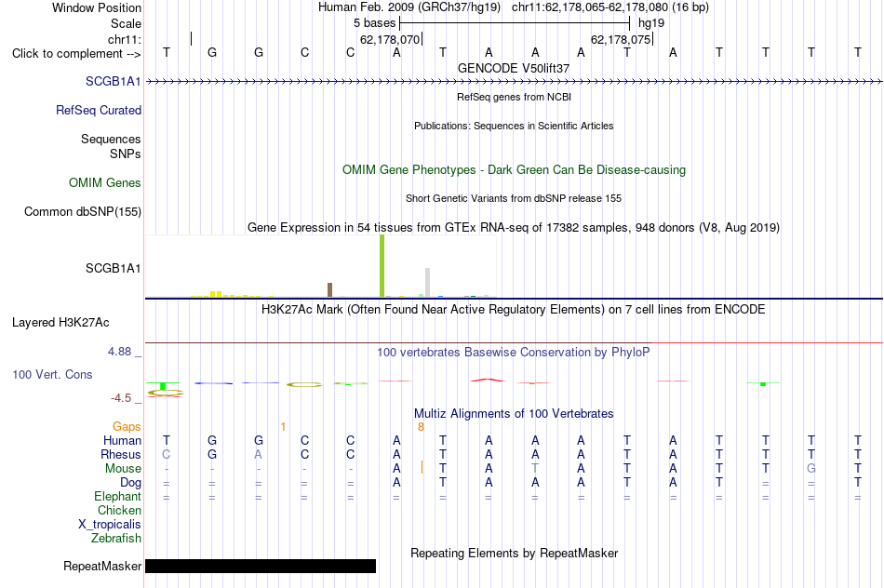Click the gray G base in the Mouse alignment row

811,469
